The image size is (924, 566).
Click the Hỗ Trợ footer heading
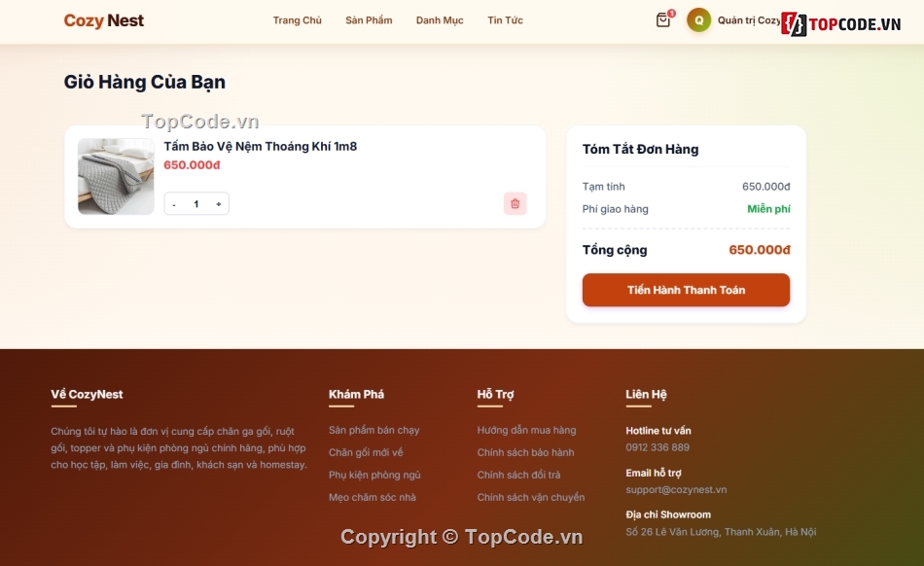496,394
